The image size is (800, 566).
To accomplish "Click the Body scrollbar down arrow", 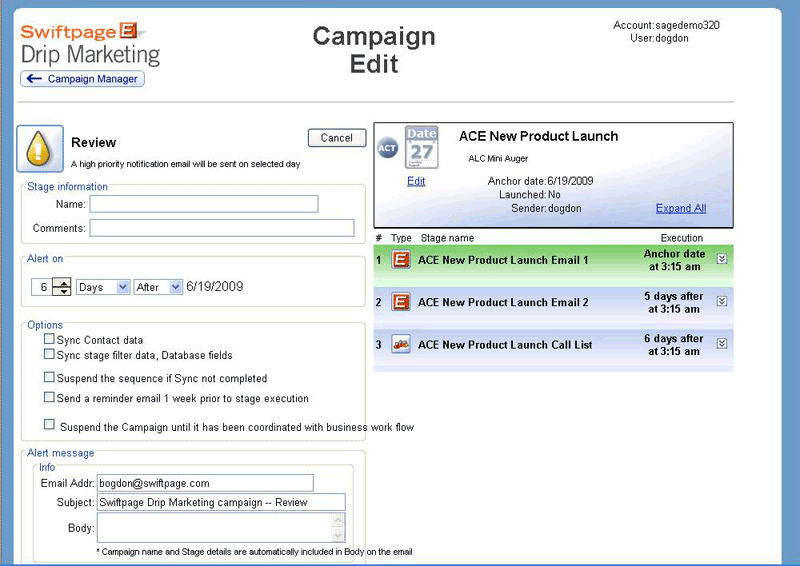I will point(338,535).
